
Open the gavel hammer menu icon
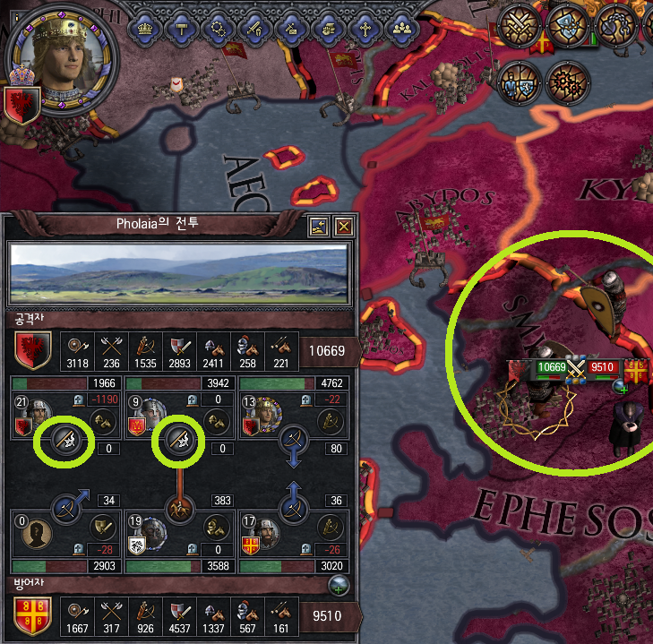182,29
